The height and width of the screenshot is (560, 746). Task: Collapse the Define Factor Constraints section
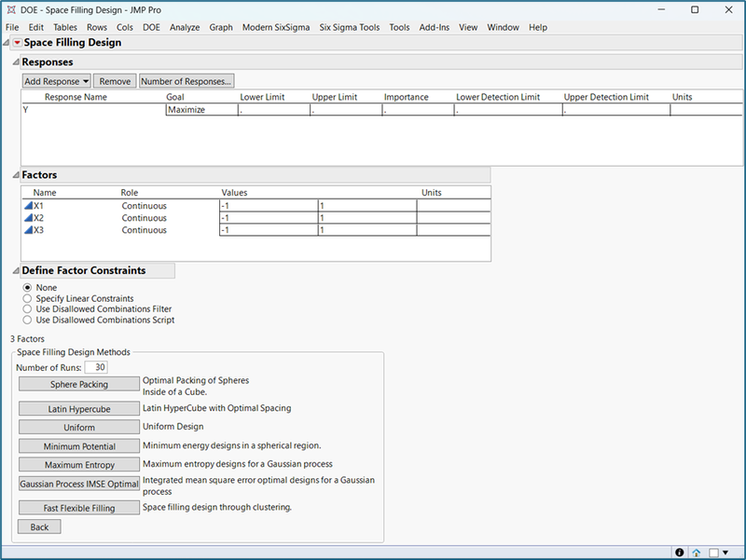click(x=15, y=271)
